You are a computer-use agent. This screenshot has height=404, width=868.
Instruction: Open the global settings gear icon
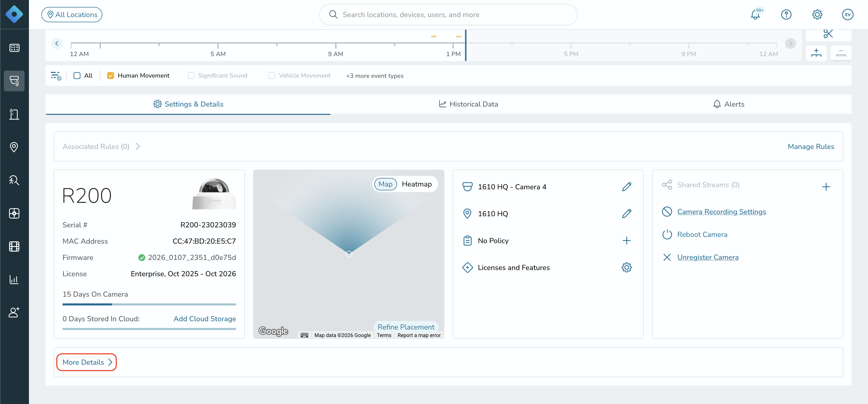click(817, 14)
